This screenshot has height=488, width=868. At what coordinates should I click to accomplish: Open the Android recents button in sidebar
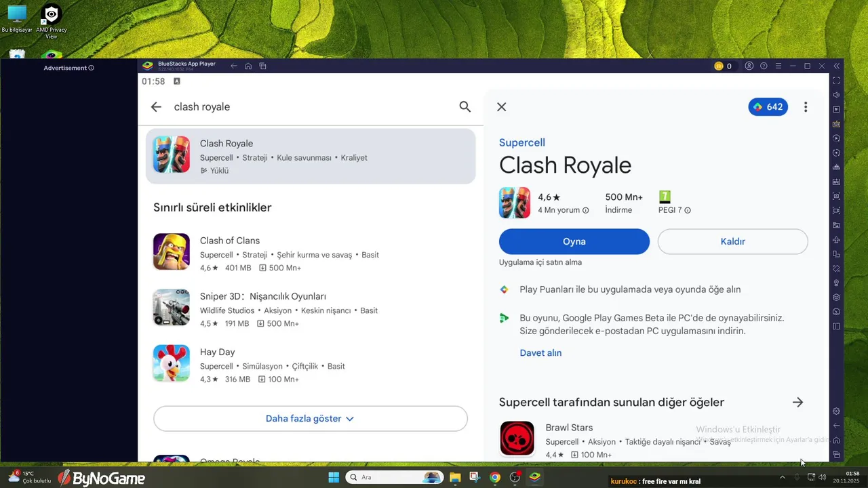click(836, 455)
